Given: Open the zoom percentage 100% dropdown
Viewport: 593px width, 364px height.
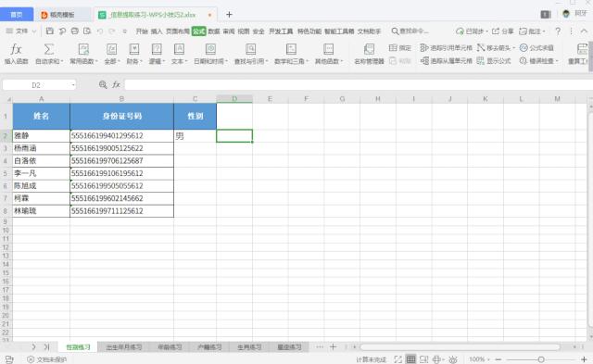Looking at the screenshot, I should (x=479, y=359).
